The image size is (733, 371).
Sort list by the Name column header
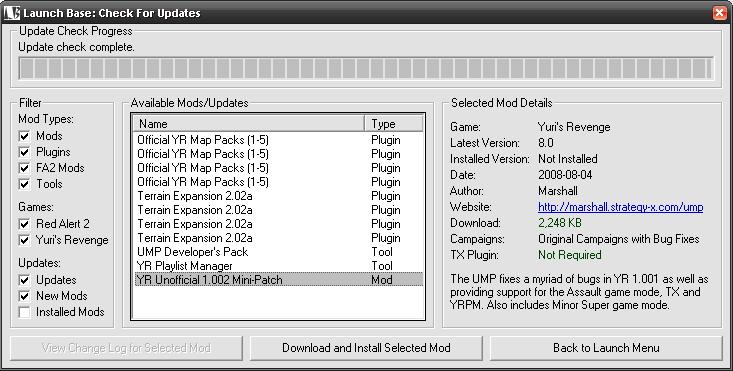[x=249, y=124]
